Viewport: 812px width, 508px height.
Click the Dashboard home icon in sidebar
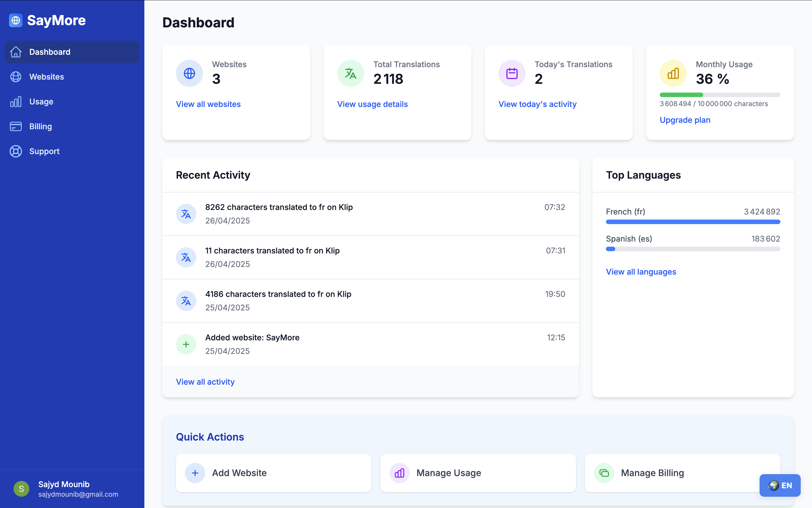pyautogui.click(x=16, y=52)
